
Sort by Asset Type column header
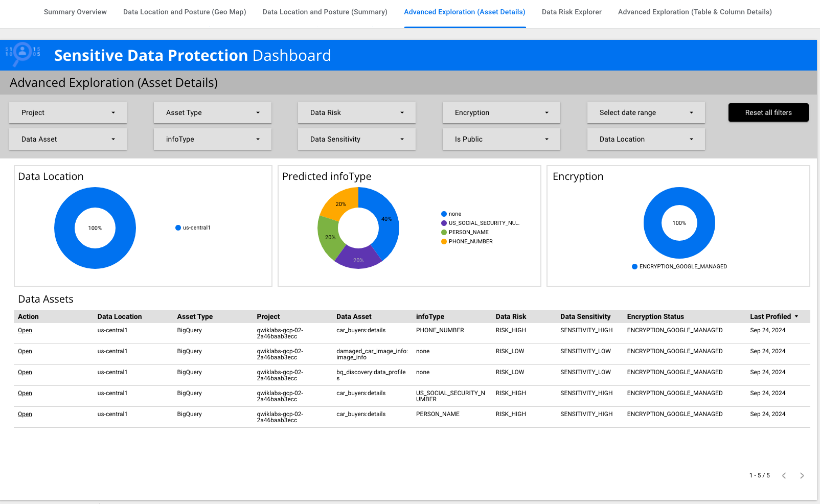[x=195, y=316]
